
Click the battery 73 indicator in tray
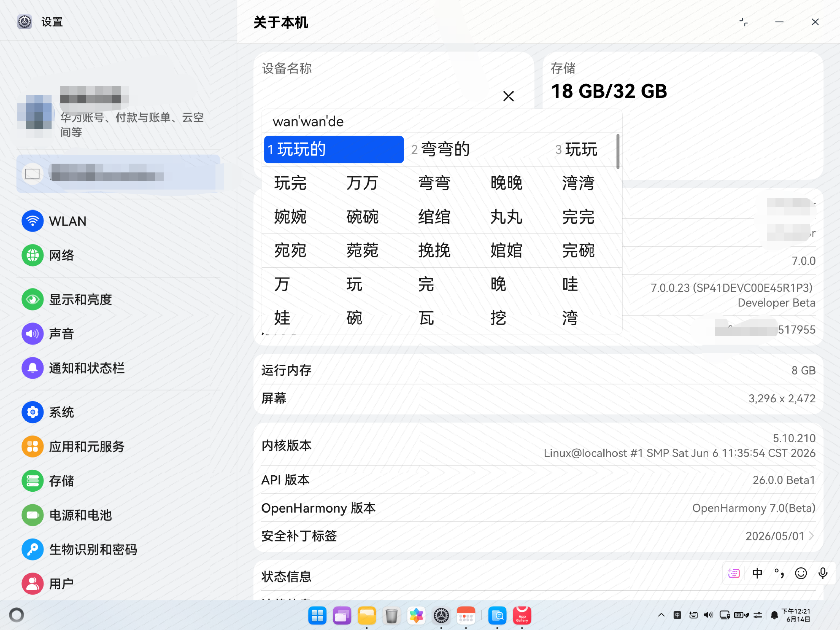(741, 615)
